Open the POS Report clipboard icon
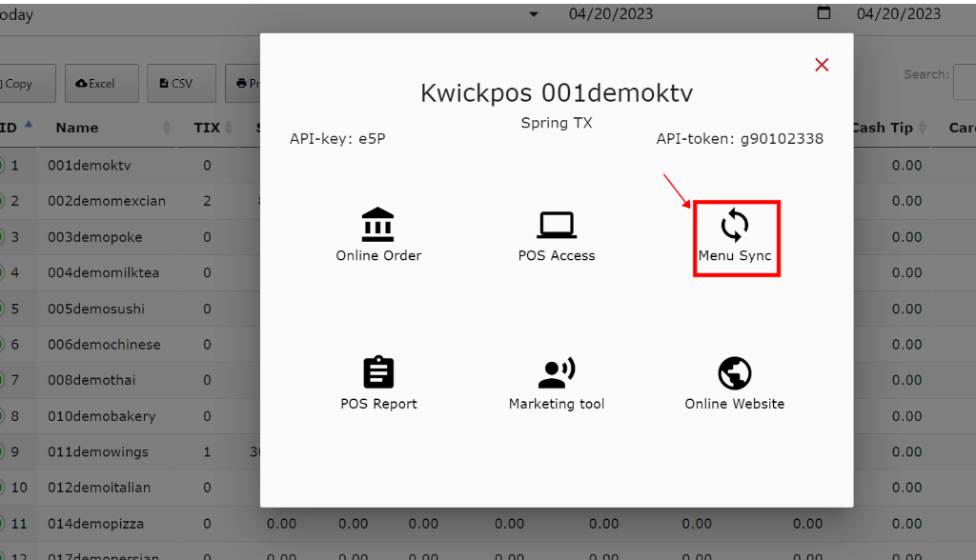Image resolution: width=976 pixels, height=560 pixels. tap(377, 372)
